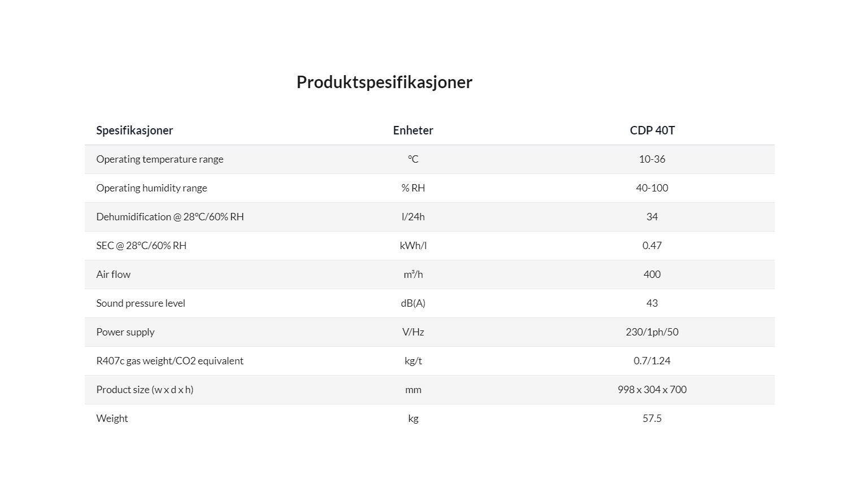868x488 pixels.
Task: Click the l/24h unit cell
Action: (x=413, y=217)
